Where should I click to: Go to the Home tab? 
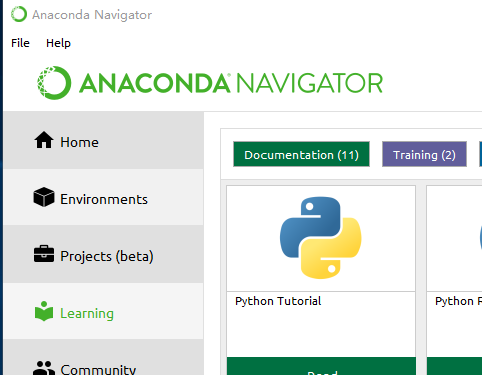click(x=104, y=140)
